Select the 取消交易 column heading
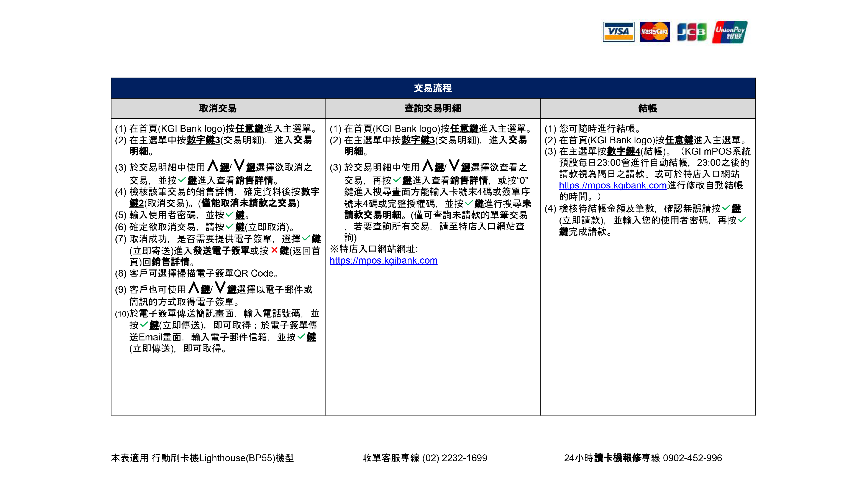Screen dimensions: 868x477 [x=218, y=108]
